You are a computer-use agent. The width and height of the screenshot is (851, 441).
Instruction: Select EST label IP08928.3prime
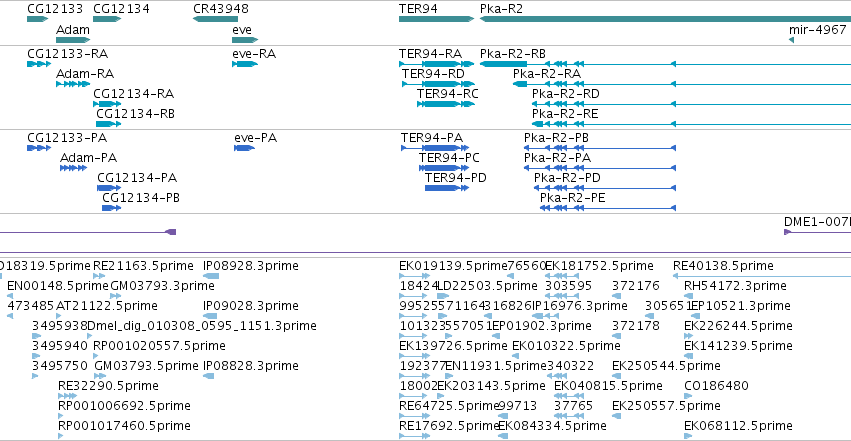(251, 266)
